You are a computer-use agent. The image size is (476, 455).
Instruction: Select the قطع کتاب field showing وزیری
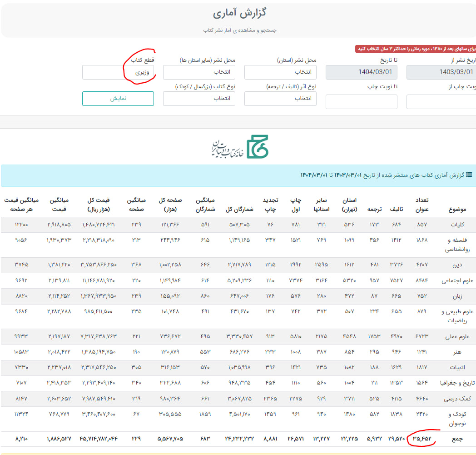click(118, 72)
